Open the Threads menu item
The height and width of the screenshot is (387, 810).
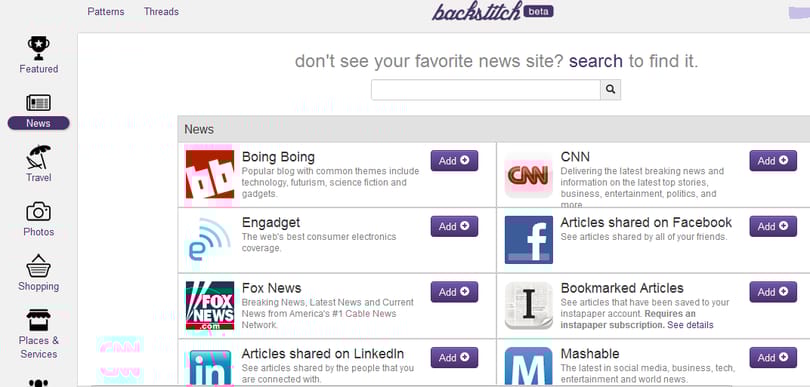[161, 11]
